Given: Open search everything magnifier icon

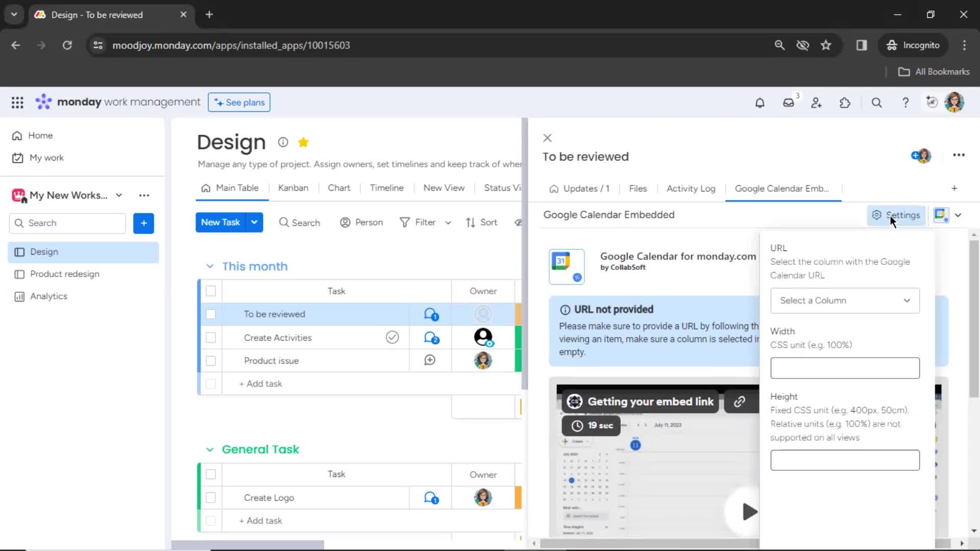Looking at the screenshot, I should [876, 103].
